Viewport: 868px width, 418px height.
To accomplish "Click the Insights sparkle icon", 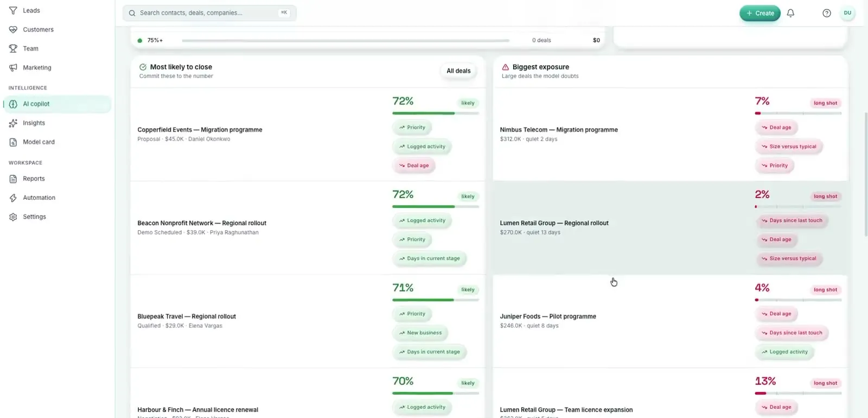I will tap(13, 123).
